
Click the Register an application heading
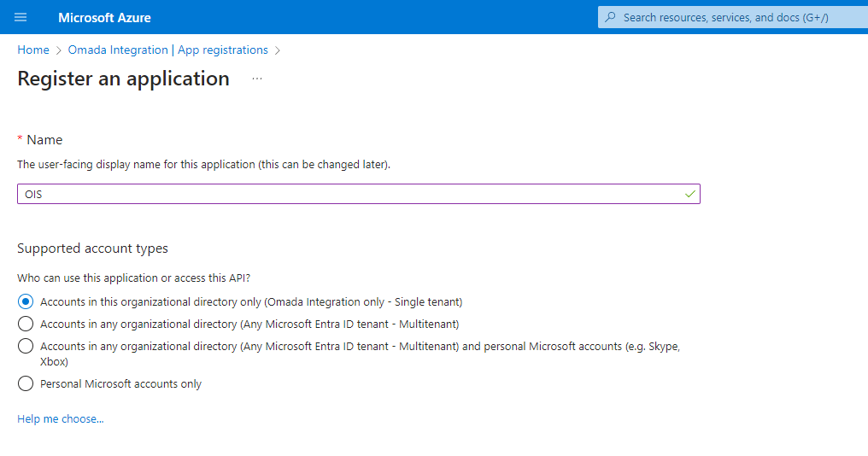(123, 79)
